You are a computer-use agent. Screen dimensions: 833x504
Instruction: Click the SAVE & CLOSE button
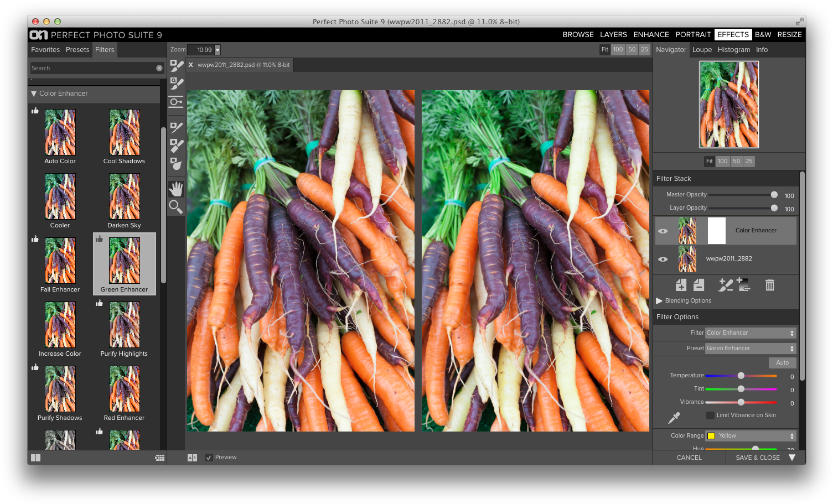click(x=757, y=457)
